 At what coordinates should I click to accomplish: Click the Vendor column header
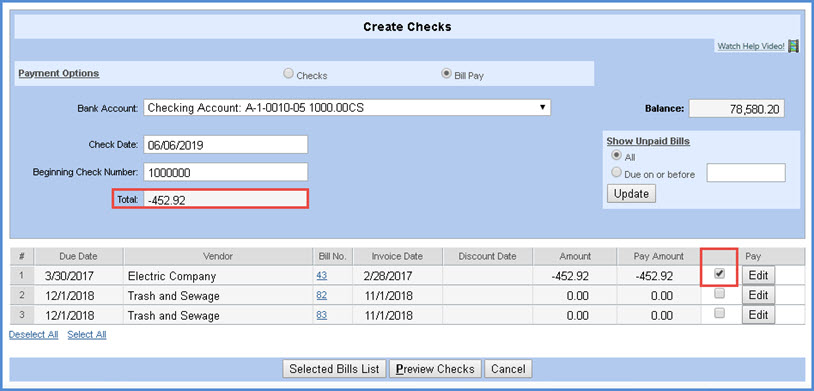(x=218, y=256)
